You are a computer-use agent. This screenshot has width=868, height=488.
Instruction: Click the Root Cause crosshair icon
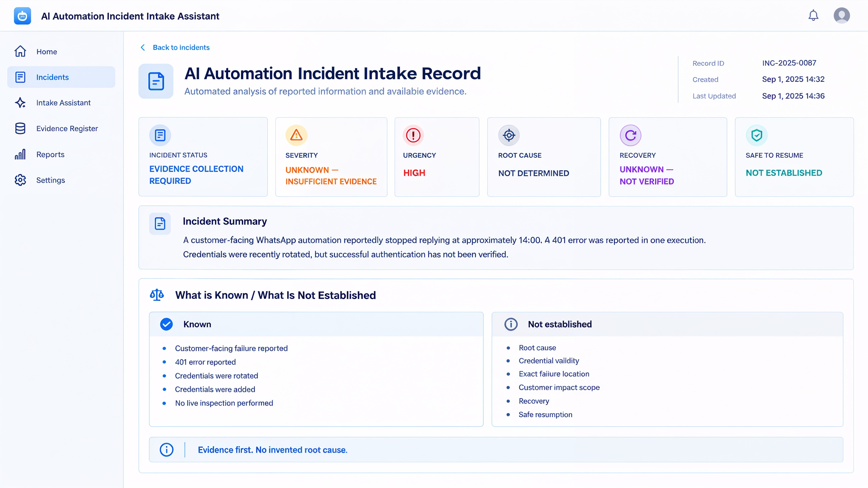(x=509, y=135)
